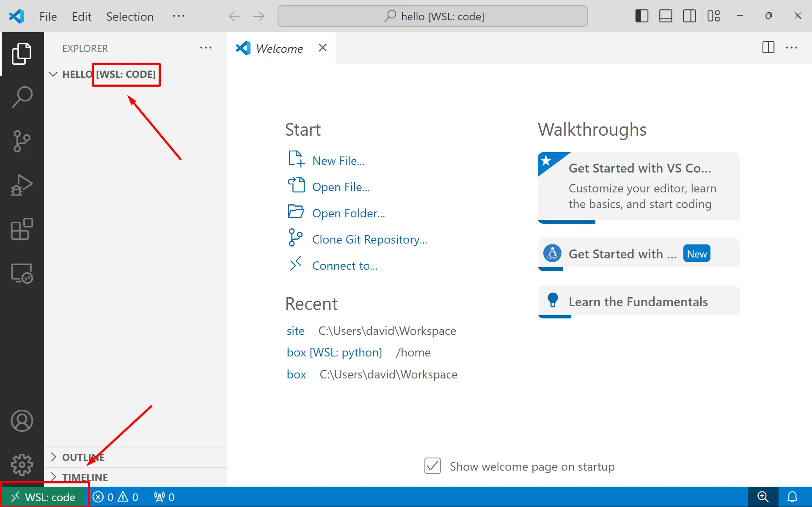Open the Manage gear settings icon

[22, 464]
